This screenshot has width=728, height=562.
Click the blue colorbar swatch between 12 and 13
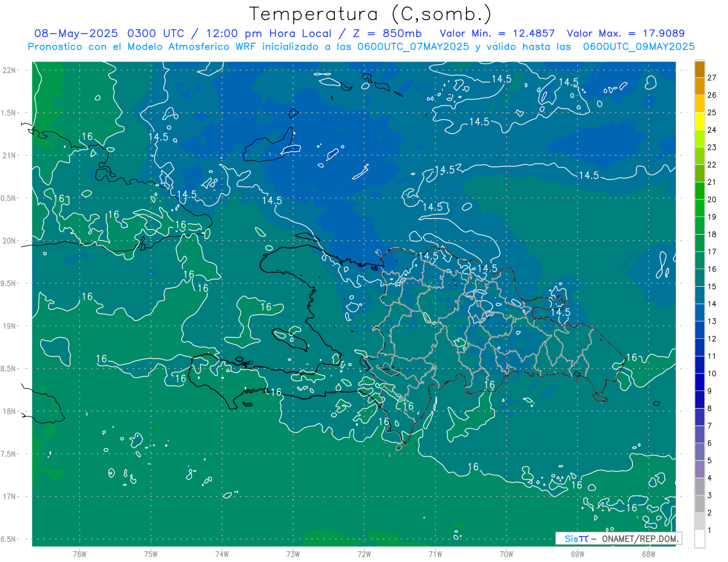(699, 330)
